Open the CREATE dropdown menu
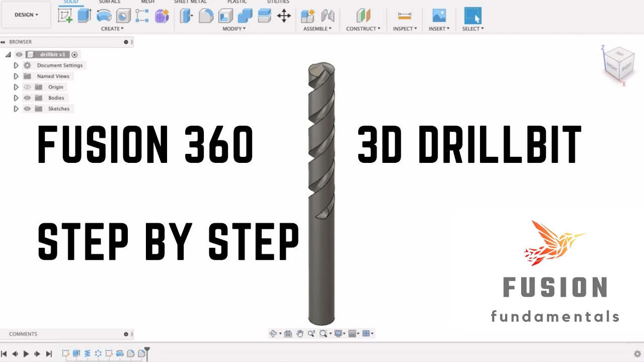This screenshot has width=644, height=362. point(112,29)
